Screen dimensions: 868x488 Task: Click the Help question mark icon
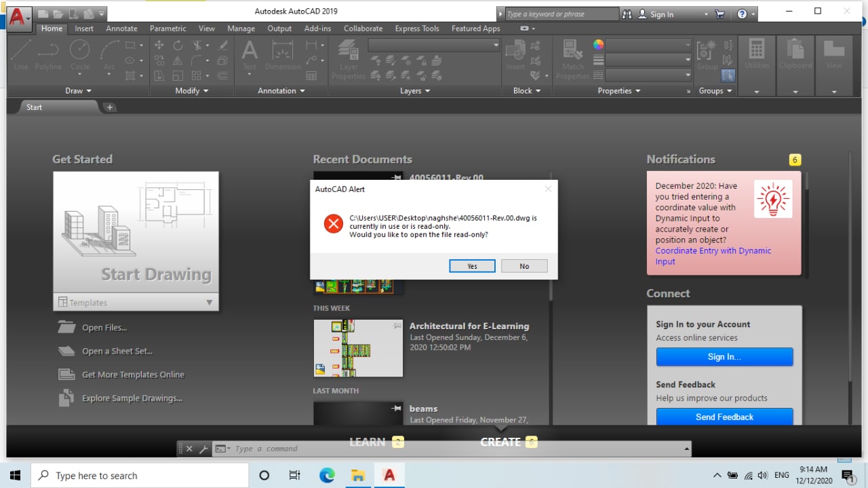[x=742, y=14]
